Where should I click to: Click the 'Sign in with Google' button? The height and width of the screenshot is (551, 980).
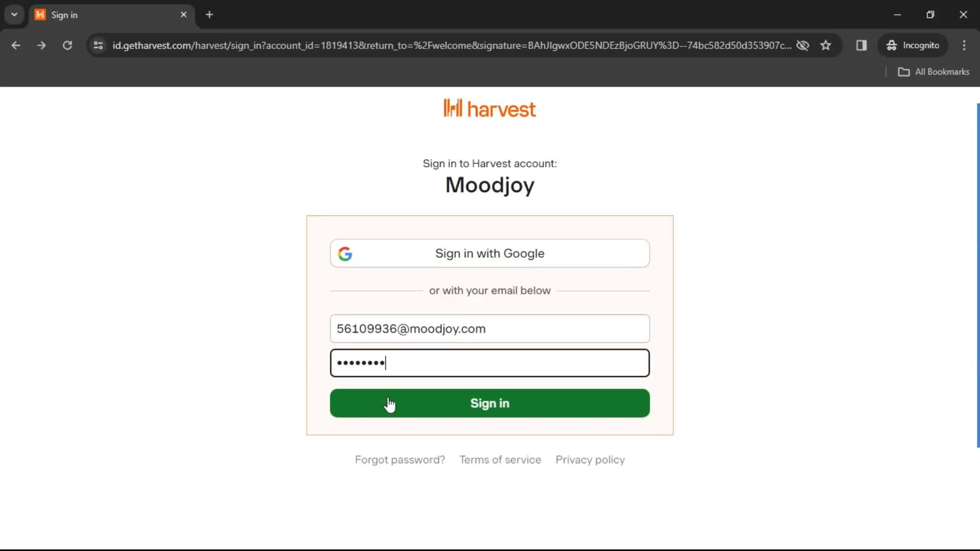[x=490, y=254]
